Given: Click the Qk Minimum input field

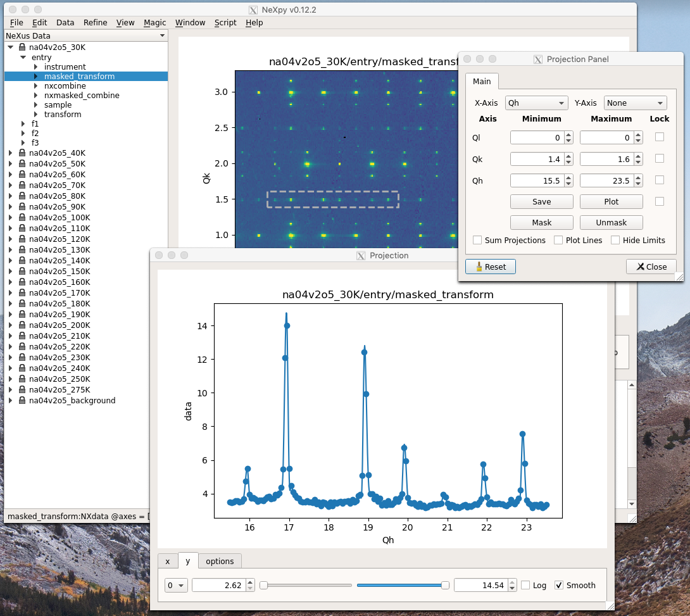Looking at the screenshot, I should click(536, 159).
